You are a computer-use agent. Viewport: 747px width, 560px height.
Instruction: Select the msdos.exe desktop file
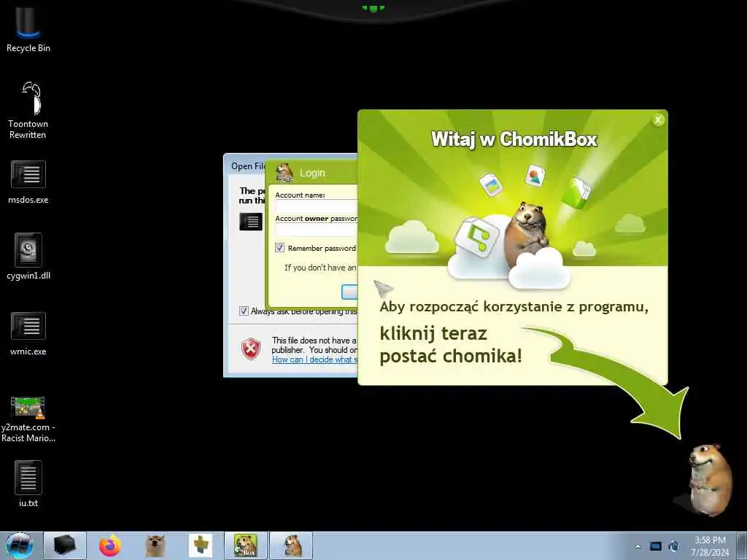click(28, 182)
